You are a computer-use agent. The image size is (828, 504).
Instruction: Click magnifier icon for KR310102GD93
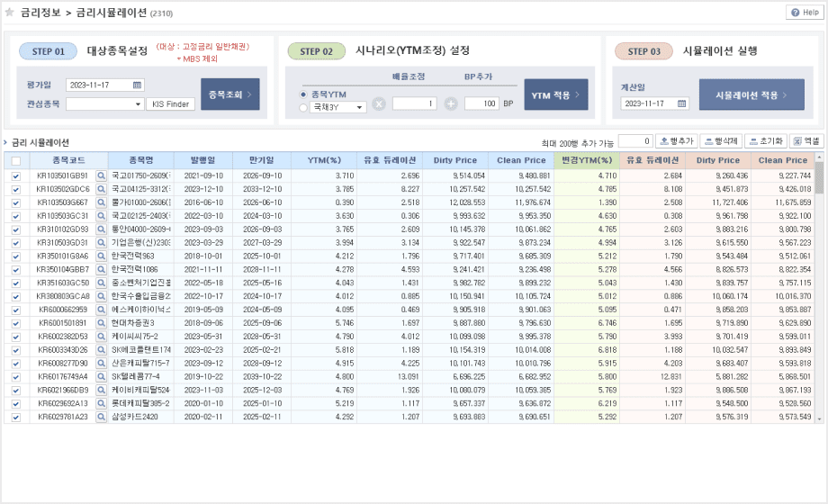pyautogui.click(x=101, y=229)
